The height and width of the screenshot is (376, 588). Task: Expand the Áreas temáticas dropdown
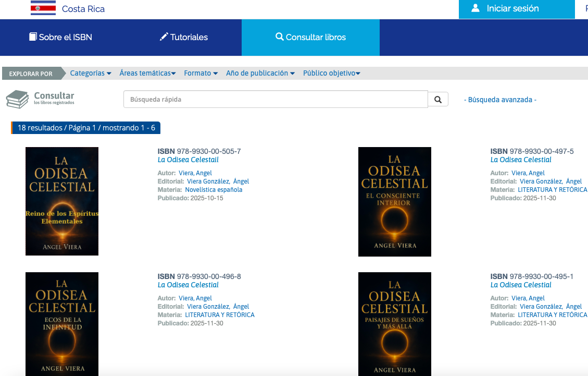(x=147, y=74)
